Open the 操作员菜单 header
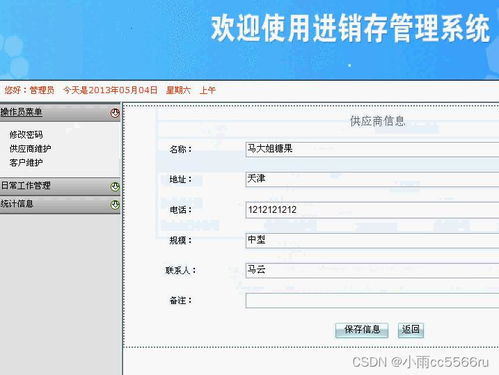This screenshot has width=499, height=375. [60, 112]
